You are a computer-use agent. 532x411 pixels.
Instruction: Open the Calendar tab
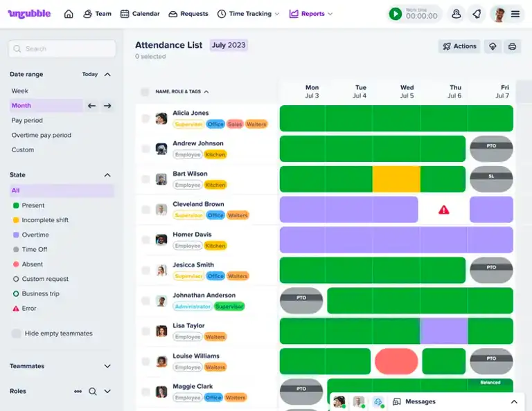click(139, 14)
